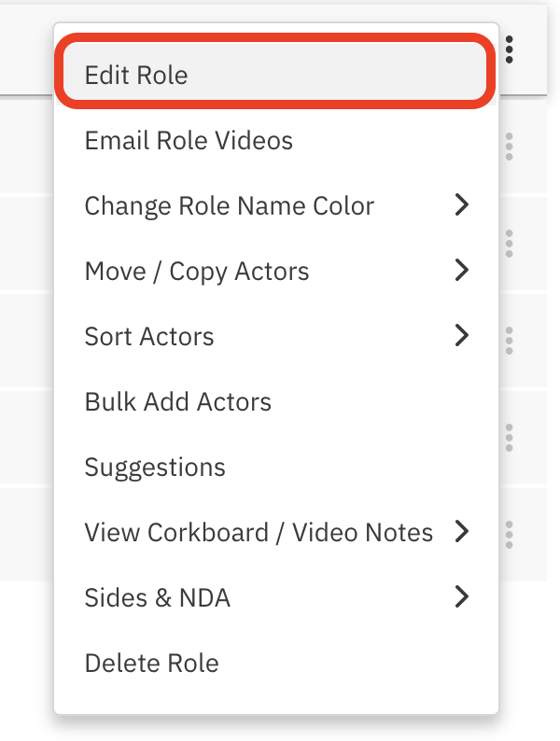Image resolution: width=560 pixels, height=741 pixels.
Task: Click the grey three-dot icon beside View Corkboard row
Action: (509, 534)
